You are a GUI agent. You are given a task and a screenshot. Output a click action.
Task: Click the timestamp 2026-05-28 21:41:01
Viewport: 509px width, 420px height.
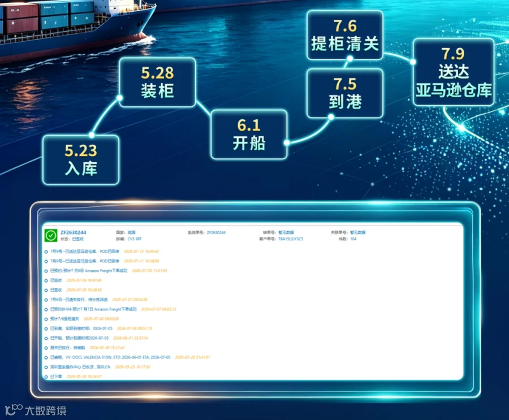192,357
